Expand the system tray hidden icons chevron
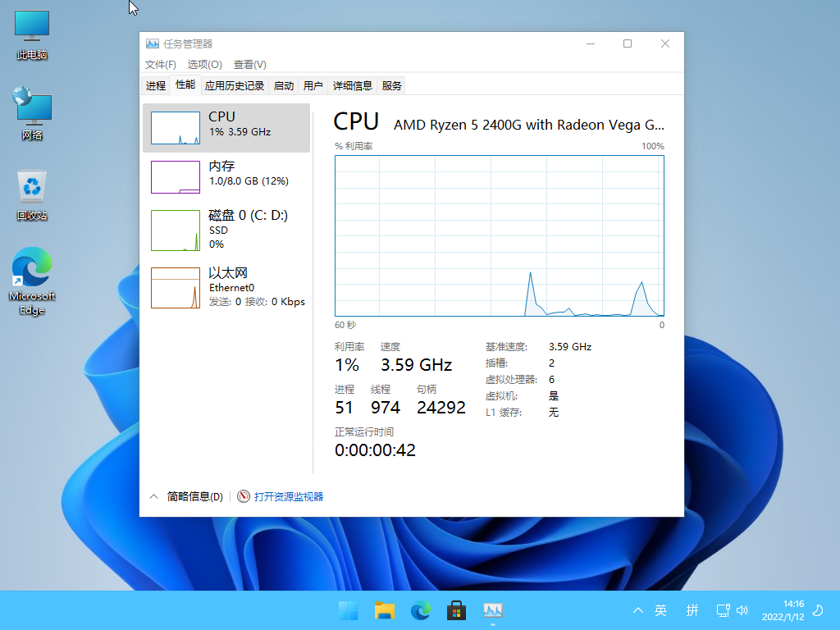 pos(638,610)
